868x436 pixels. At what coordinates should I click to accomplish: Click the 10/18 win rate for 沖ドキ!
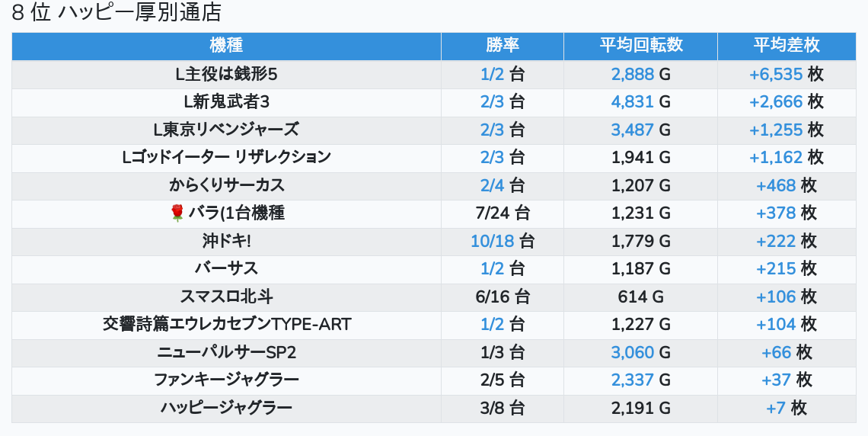493,241
